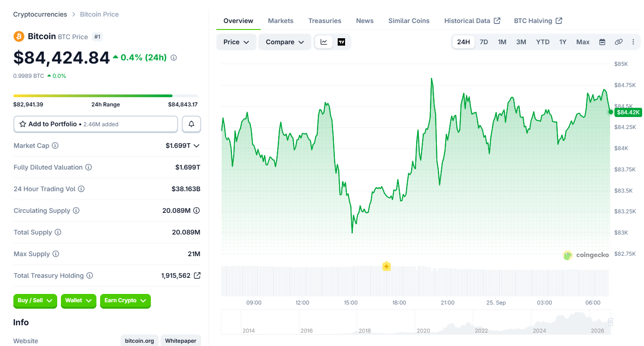This screenshot has height=346, width=644.
Task: Select the Max time range
Action: point(583,42)
